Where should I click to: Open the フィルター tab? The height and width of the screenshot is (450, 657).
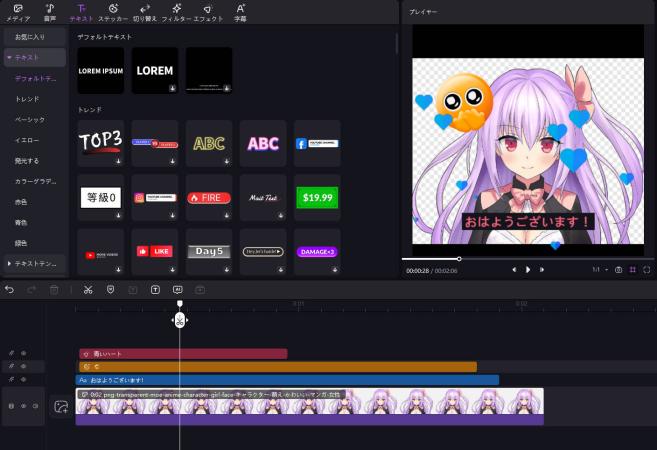coord(176,12)
